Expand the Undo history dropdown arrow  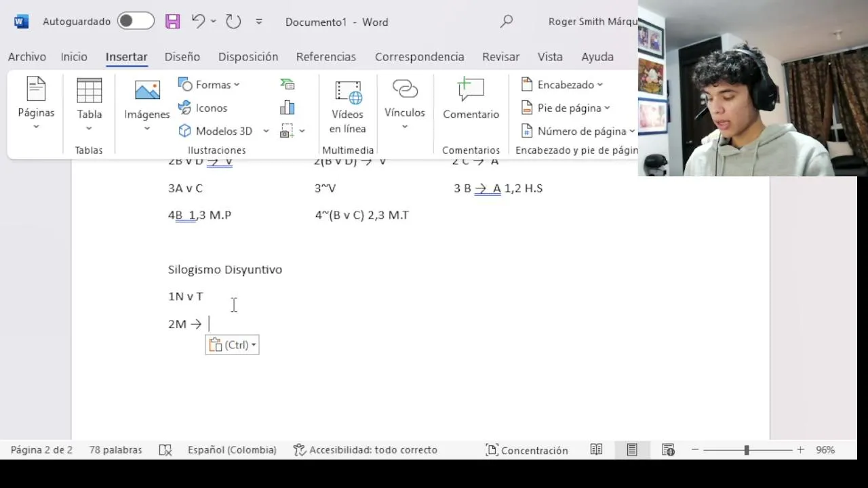click(213, 22)
